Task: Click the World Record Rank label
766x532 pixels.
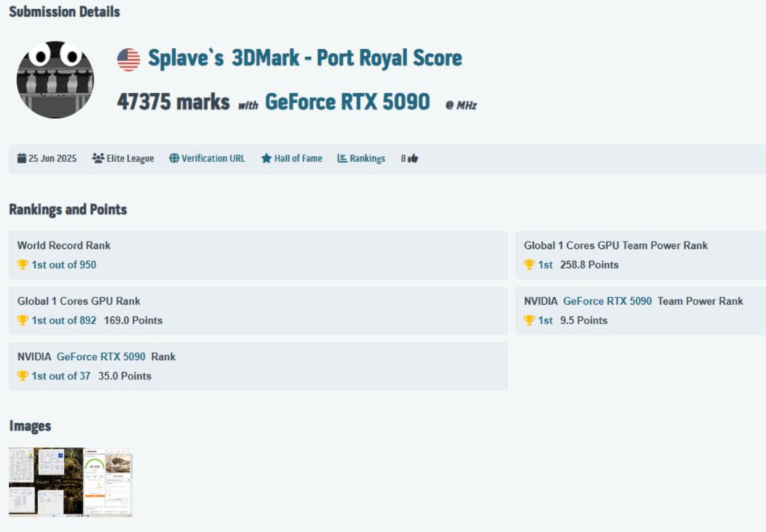Action: pyautogui.click(x=64, y=245)
